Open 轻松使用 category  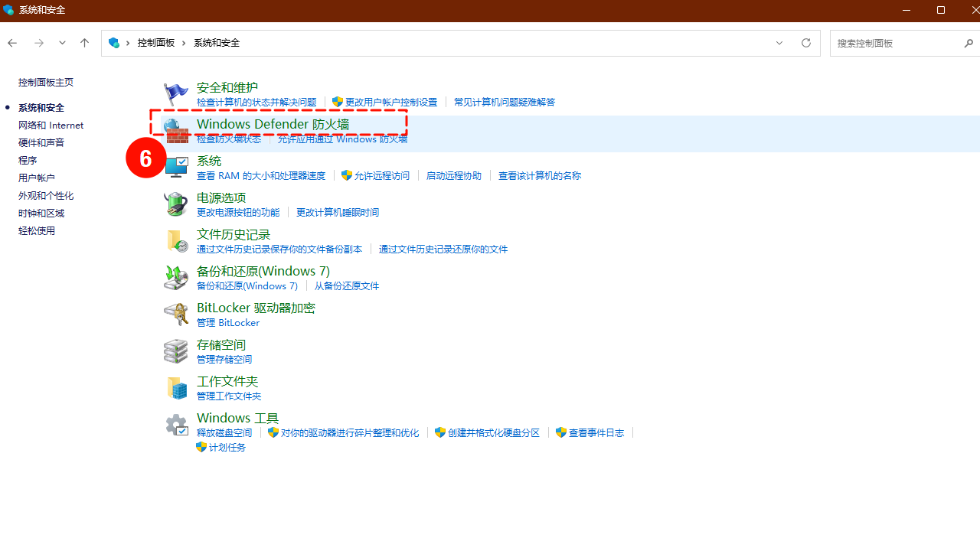pos(37,230)
